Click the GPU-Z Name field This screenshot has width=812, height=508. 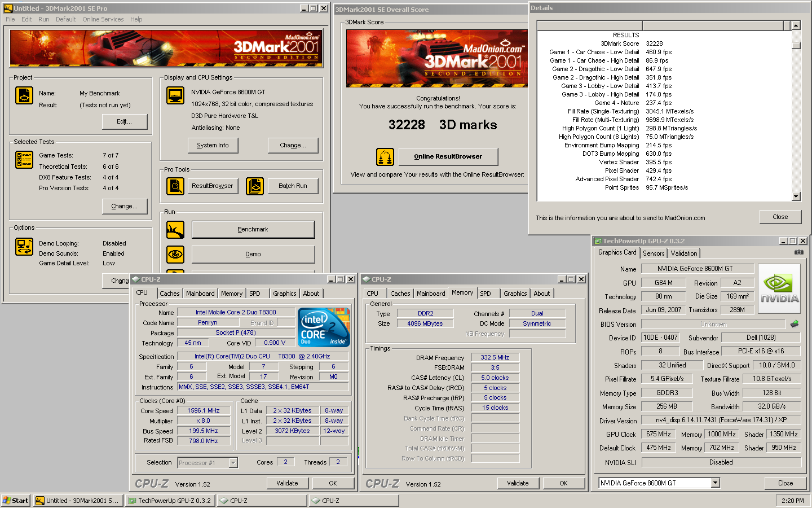pyautogui.click(x=698, y=269)
